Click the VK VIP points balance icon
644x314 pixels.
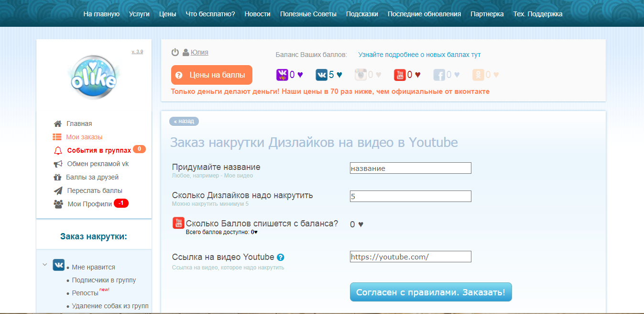coord(282,75)
